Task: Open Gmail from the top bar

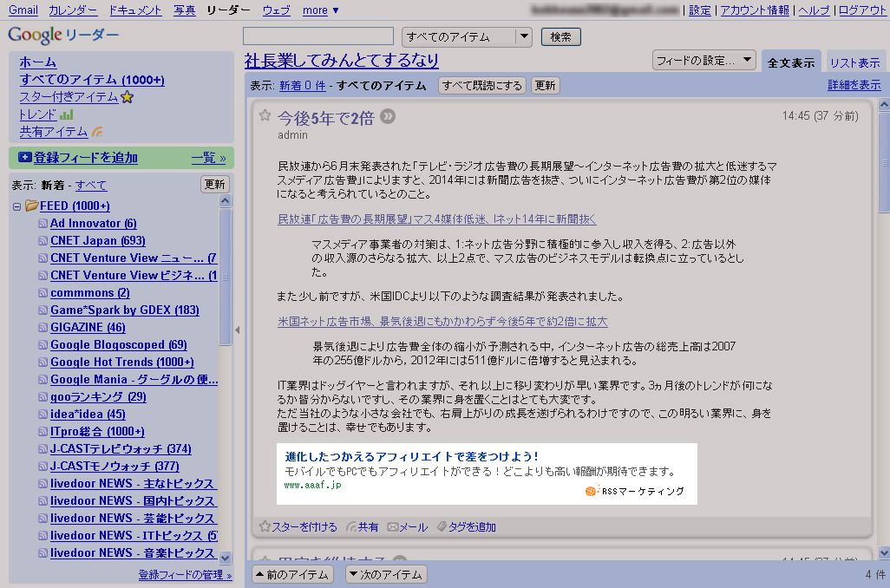Action: pos(23,10)
